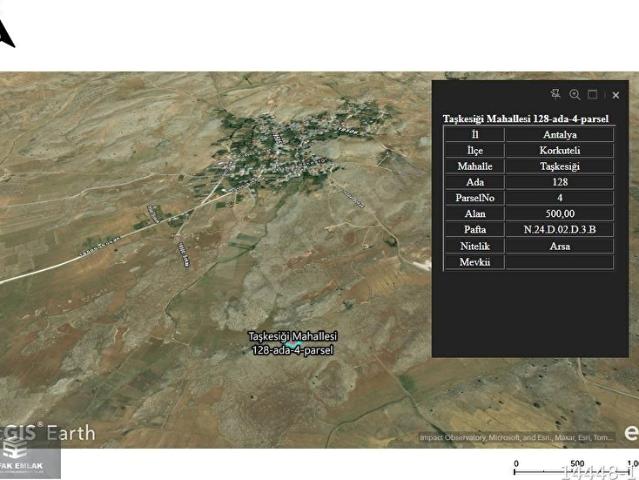
Task: Click the Pafta value N.24.D.02.D.3.B
Action: click(559, 230)
